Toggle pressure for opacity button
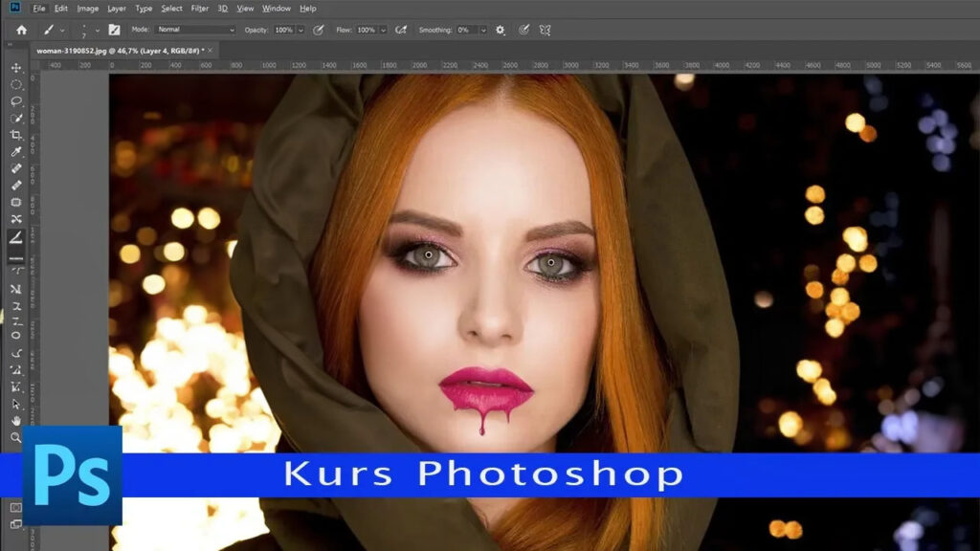 point(319,30)
